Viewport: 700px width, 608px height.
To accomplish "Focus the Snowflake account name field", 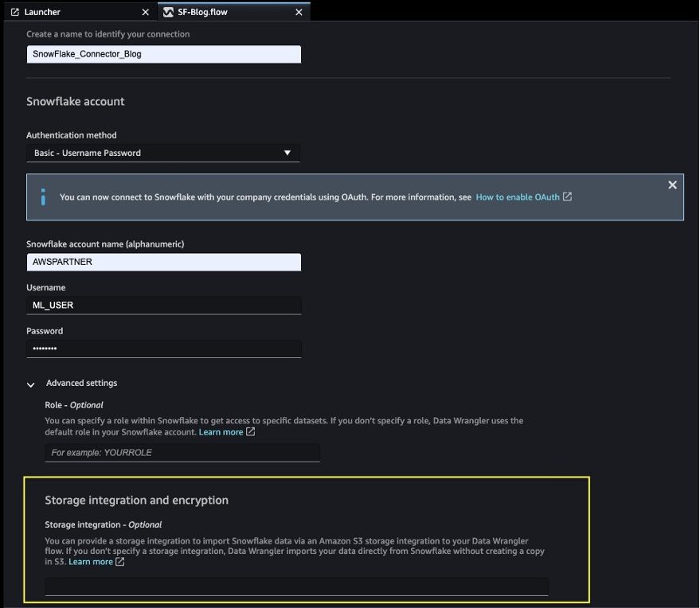I will click(x=164, y=262).
